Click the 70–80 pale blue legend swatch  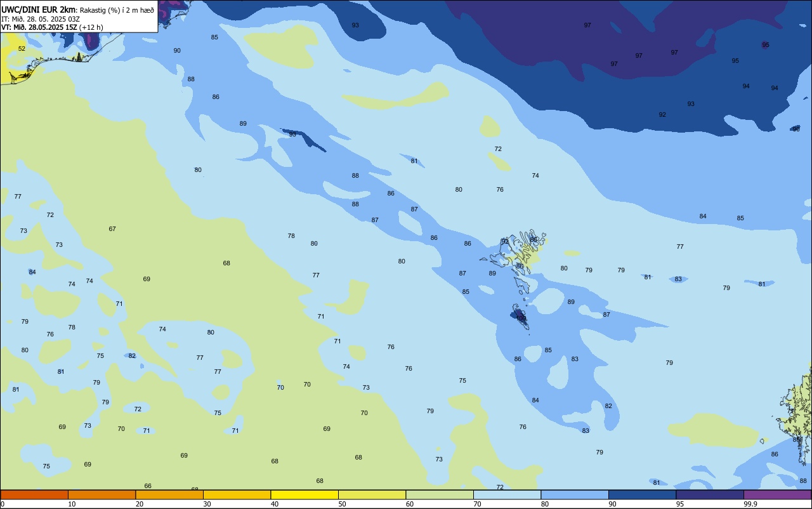pyautogui.click(x=507, y=494)
